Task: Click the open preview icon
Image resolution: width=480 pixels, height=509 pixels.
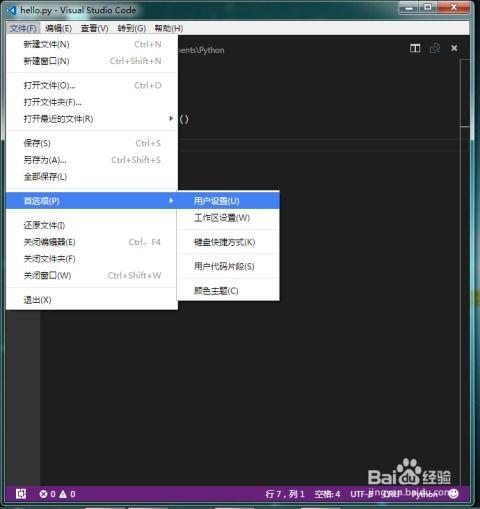Action: coord(435,49)
